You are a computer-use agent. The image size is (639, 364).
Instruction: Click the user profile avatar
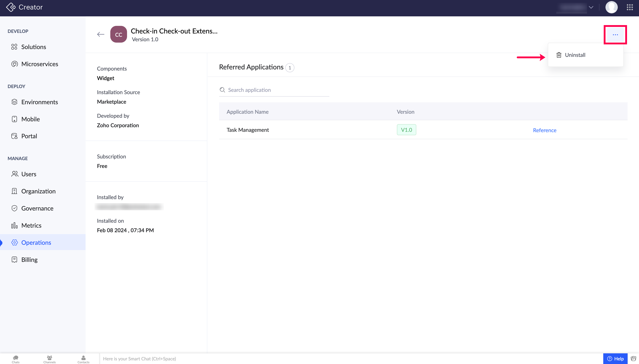(x=611, y=7)
